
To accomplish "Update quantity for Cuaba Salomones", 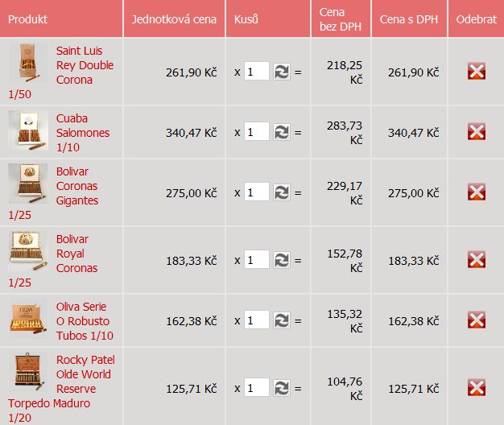I will click(282, 132).
